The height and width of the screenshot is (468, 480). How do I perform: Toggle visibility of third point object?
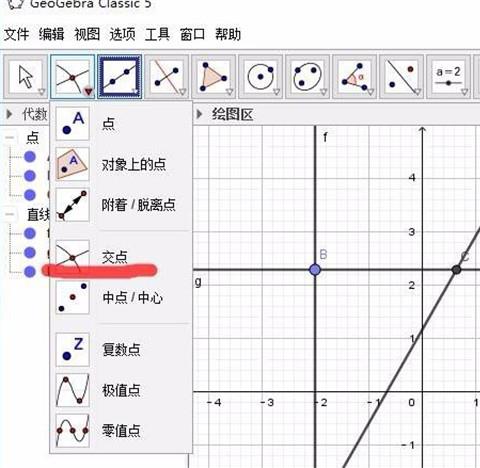pyautogui.click(x=30, y=195)
